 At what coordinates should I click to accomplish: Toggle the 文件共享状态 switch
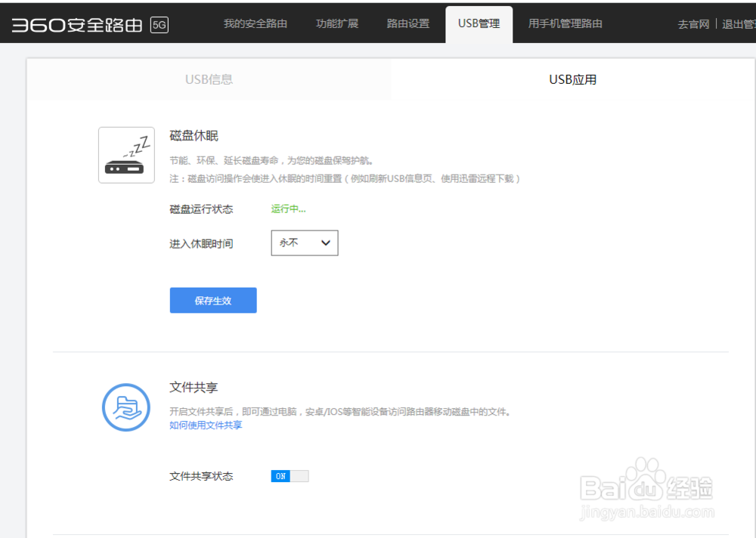pos(290,476)
